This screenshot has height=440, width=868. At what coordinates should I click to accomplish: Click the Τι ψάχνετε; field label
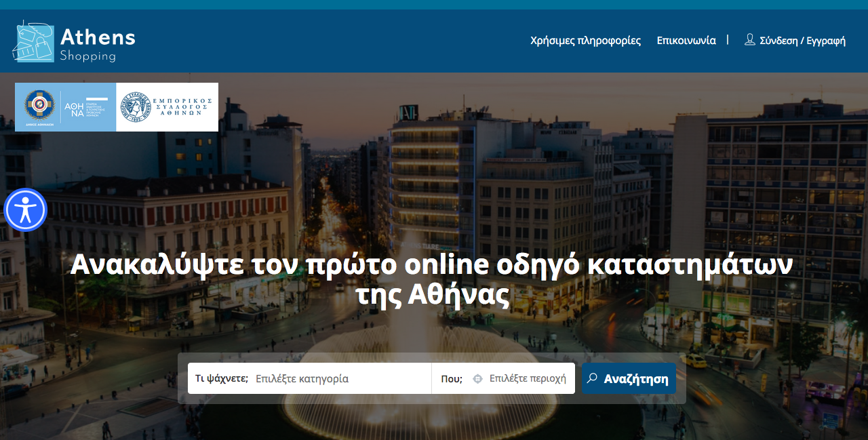pyautogui.click(x=222, y=379)
